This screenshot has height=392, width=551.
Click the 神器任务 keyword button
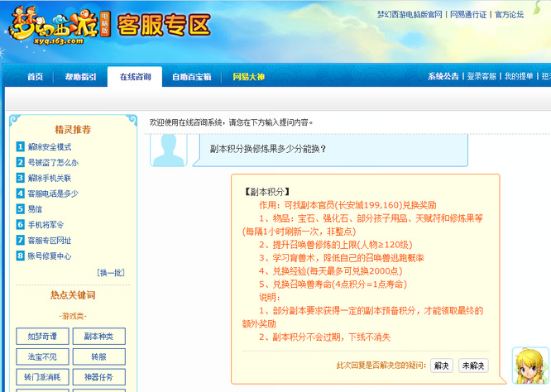[x=98, y=377]
